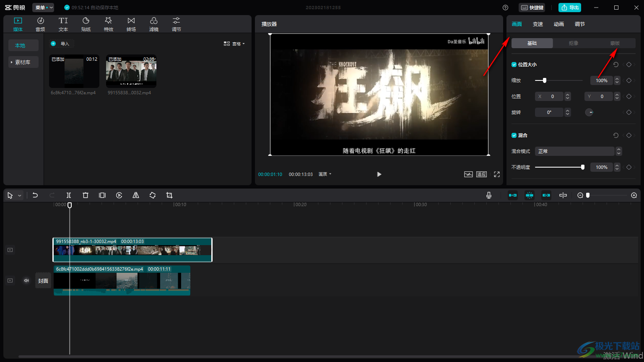Open the 调节 adjustment tab in media toolbar

pos(177,24)
